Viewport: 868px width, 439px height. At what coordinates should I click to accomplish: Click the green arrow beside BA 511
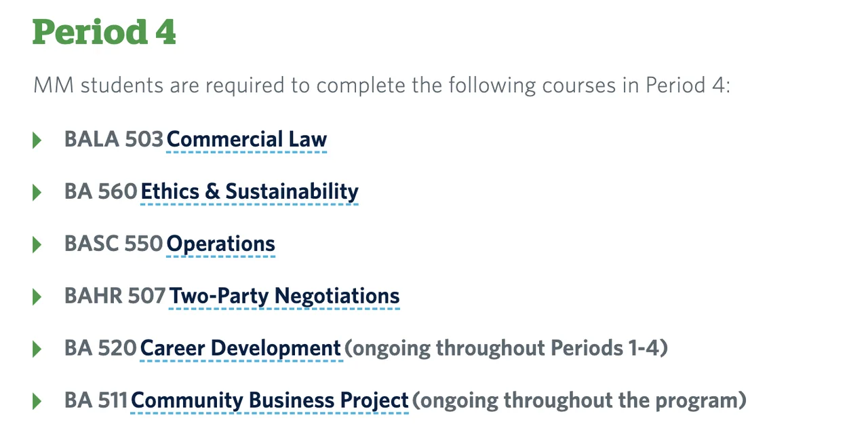[37, 402]
